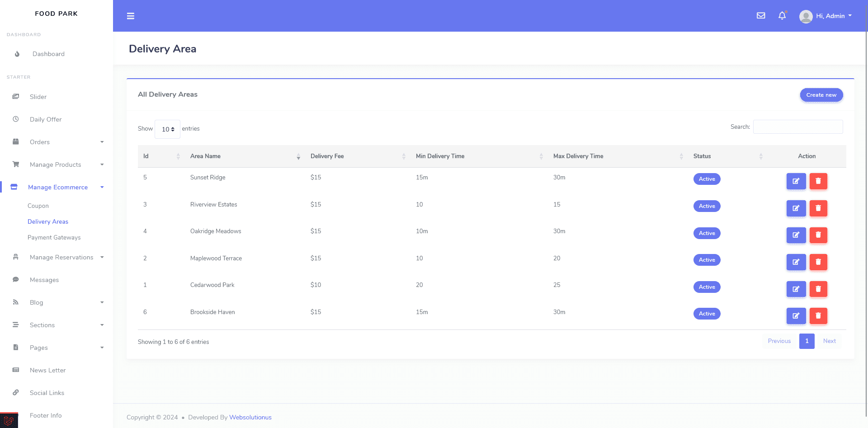Click the Active badge for Sunset Ridge
The image size is (868, 428).
707,179
